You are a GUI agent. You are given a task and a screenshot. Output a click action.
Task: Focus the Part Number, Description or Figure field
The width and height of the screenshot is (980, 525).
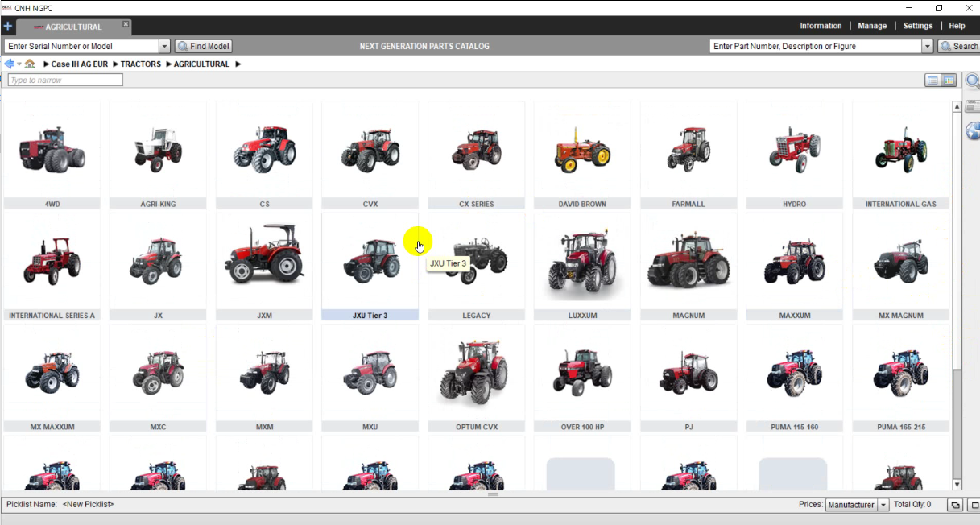pos(816,47)
